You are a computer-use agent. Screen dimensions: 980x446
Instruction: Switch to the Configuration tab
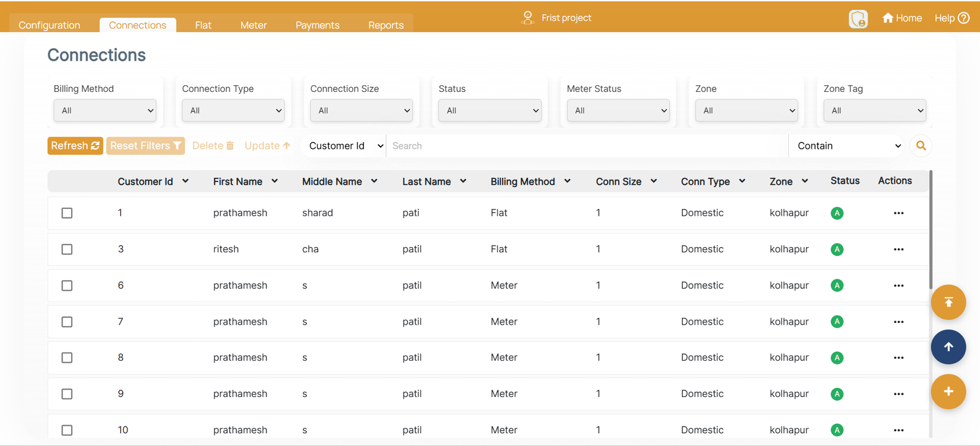tap(49, 25)
